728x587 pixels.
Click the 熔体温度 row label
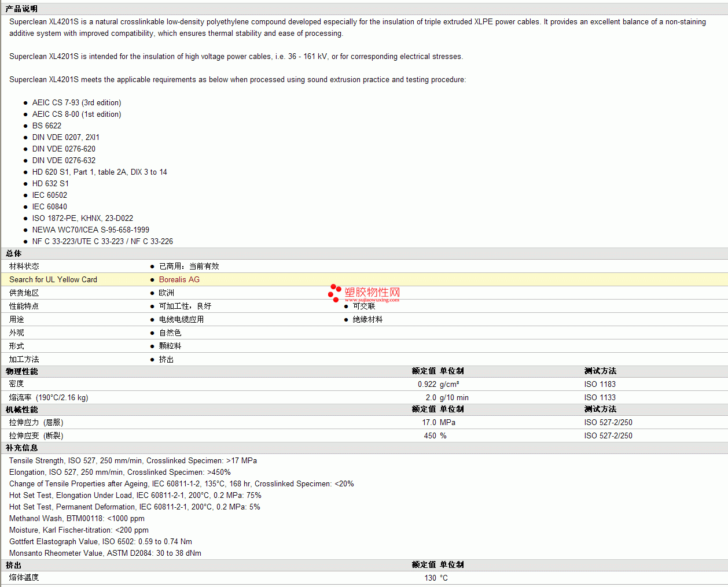coord(24,577)
